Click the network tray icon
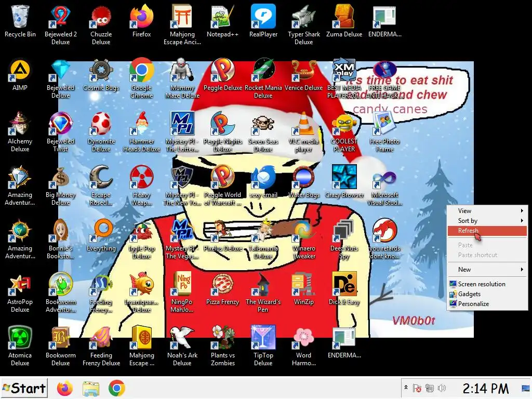This screenshot has width=532, height=399. 430,388
